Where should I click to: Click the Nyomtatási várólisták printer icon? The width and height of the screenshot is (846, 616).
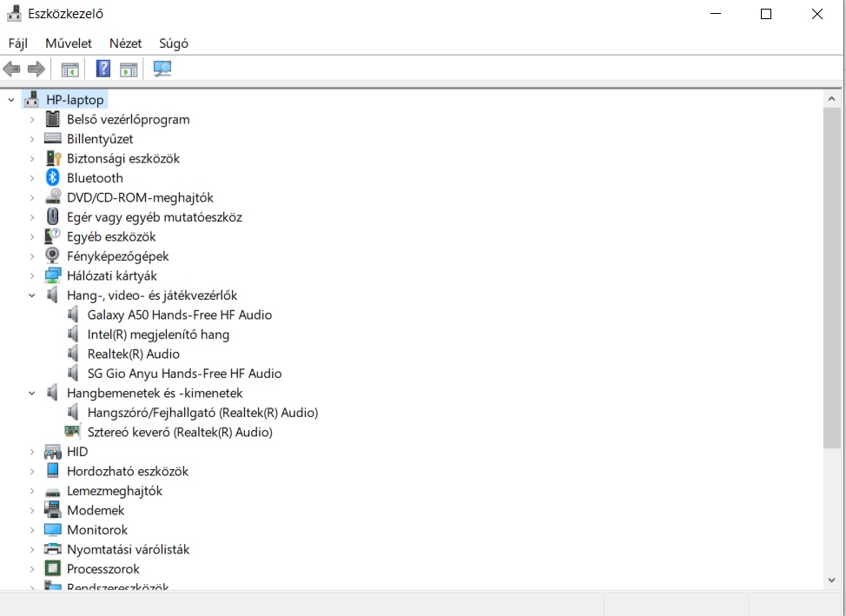pyautogui.click(x=52, y=549)
